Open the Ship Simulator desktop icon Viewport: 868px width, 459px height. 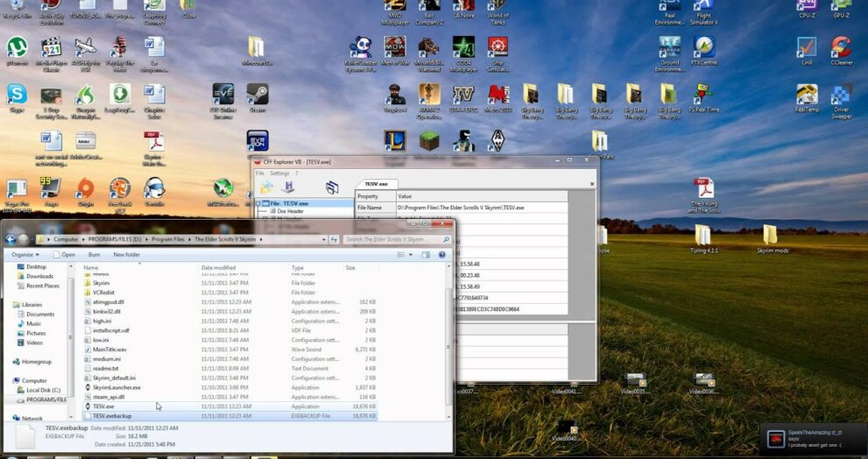point(498,47)
